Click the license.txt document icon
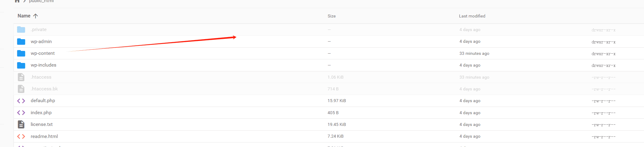 [21, 124]
